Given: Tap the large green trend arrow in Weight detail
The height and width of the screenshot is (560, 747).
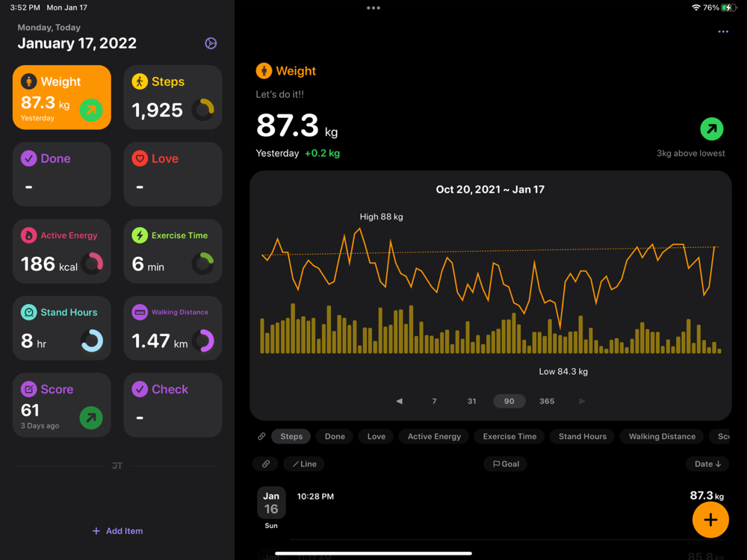Looking at the screenshot, I should pos(712,128).
